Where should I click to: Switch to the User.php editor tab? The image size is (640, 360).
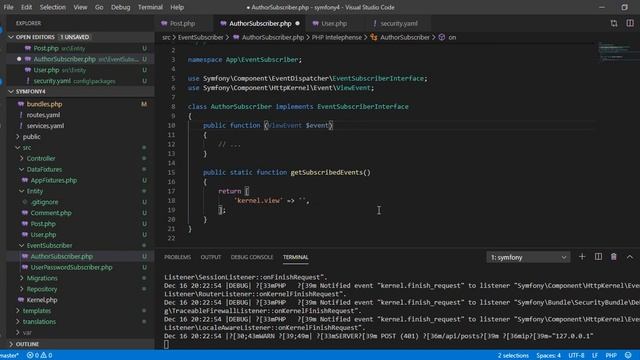point(334,24)
